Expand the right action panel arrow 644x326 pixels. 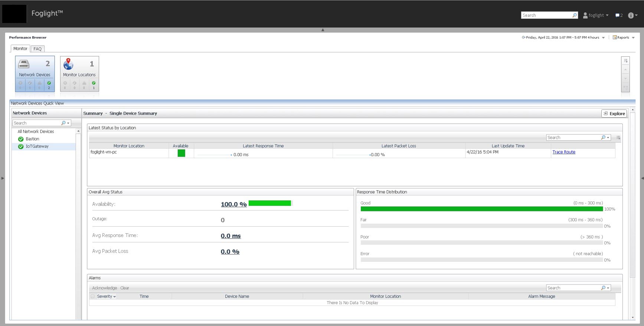point(642,178)
